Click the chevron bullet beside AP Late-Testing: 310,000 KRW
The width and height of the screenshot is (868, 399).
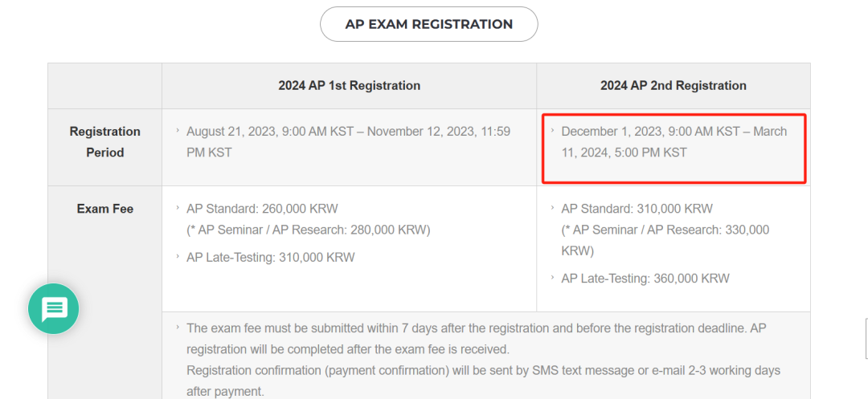tap(178, 256)
